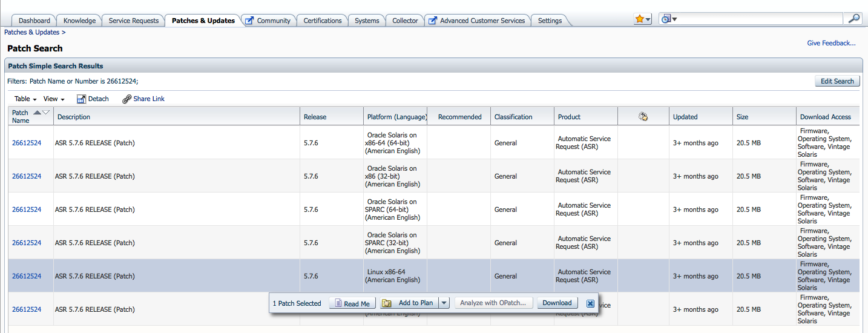868x333 pixels.
Task: Click the gear icon column header
Action: click(x=643, y=117)
